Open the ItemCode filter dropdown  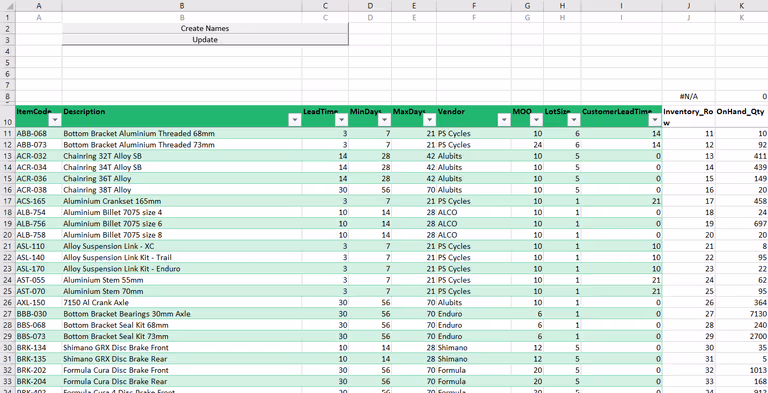(x=55, y=121)
